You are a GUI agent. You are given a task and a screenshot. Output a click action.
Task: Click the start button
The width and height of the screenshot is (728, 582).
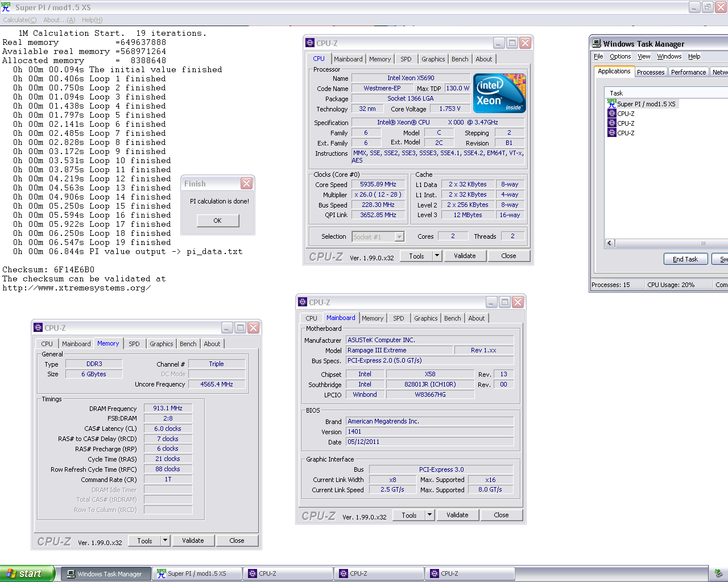(x=27, y=573)
